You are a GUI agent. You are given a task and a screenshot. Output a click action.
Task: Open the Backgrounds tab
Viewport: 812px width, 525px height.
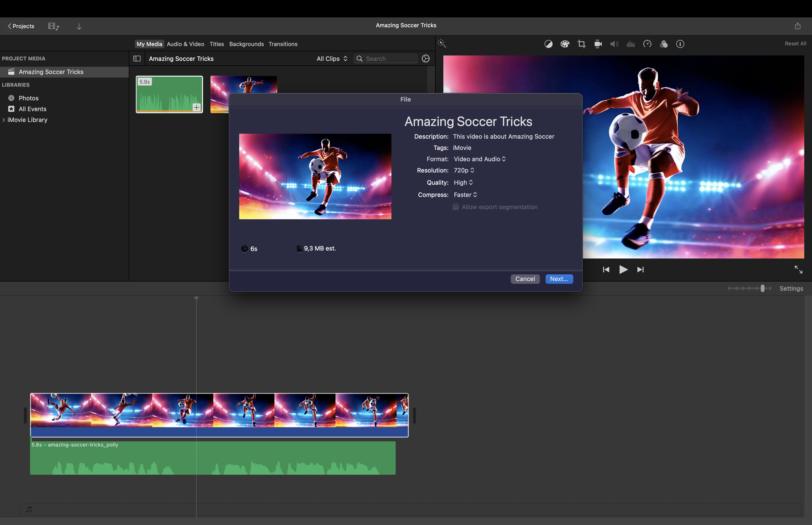246,44
